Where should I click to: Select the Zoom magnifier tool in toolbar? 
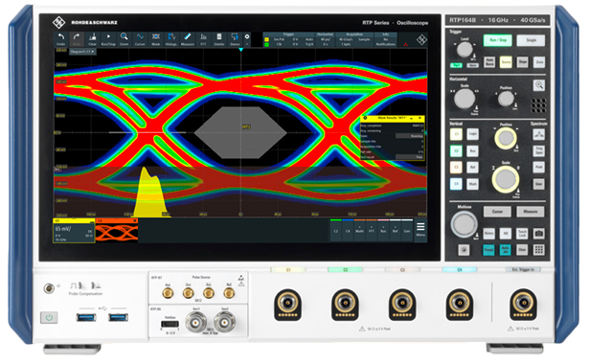(x=124, y=39)
